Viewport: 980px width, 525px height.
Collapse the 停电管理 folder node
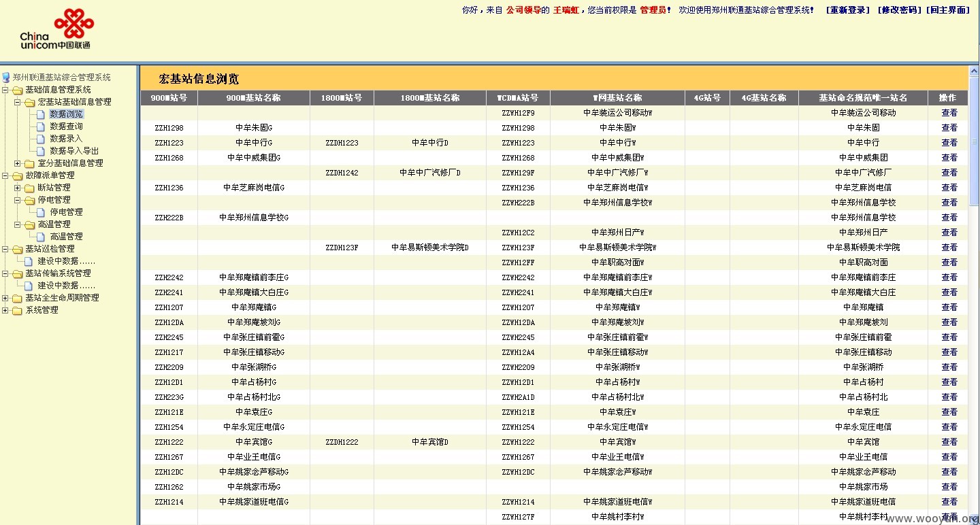pyautogui.click(x=18, y=200)
